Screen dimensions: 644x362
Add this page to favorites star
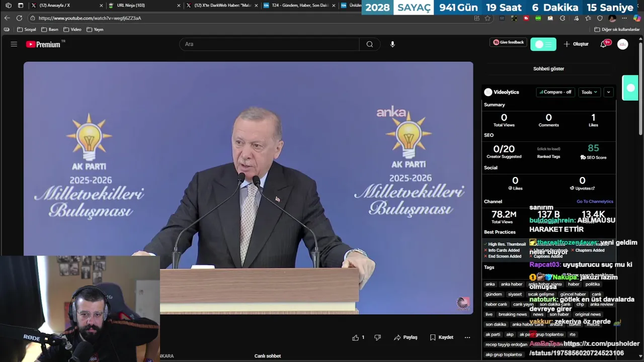tap(488, 18)
